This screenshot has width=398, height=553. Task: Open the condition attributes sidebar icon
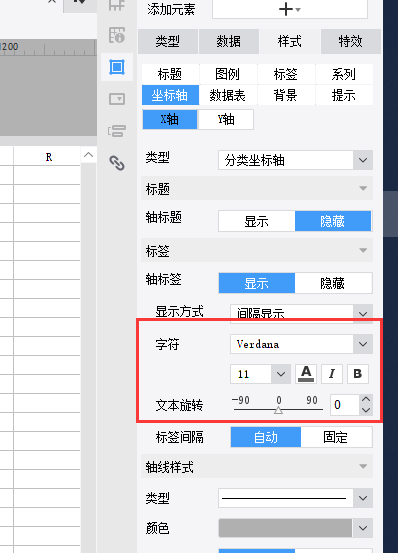(117, 131)
